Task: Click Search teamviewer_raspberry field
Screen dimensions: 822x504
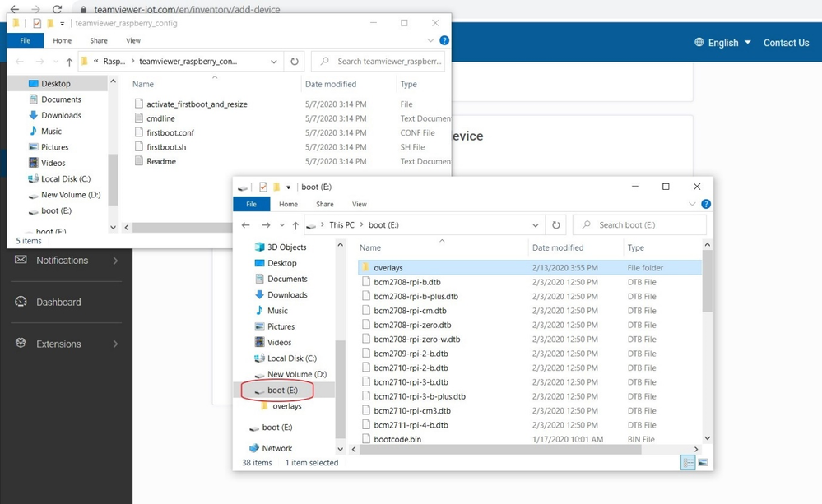Action: pos(378,62)
